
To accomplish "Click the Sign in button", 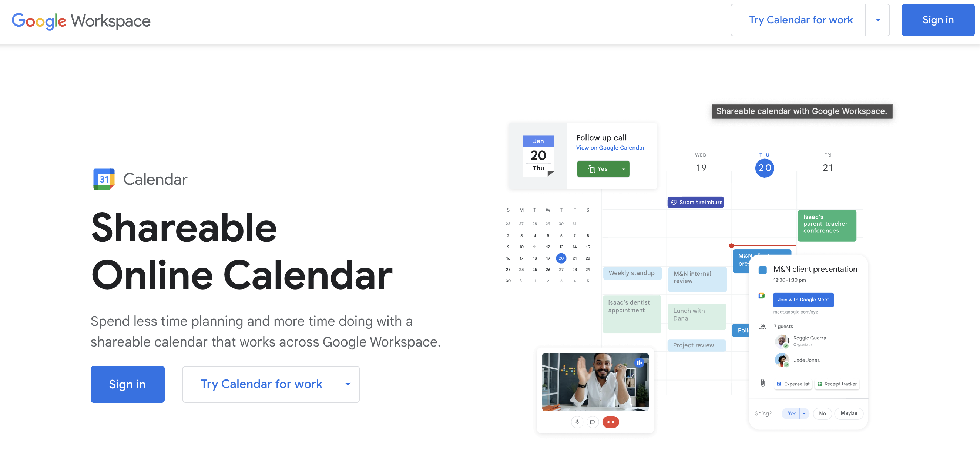I will coord(937,21).
